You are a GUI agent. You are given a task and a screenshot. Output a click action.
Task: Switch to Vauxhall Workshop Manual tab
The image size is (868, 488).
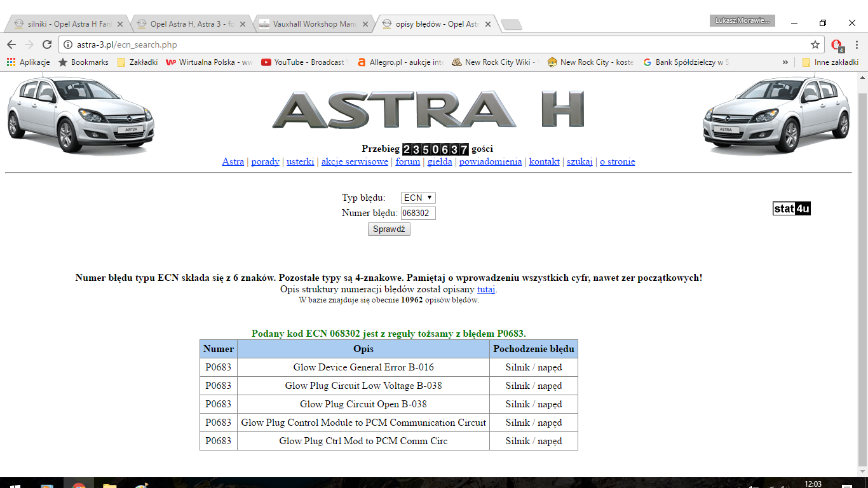tap(311, 24)
